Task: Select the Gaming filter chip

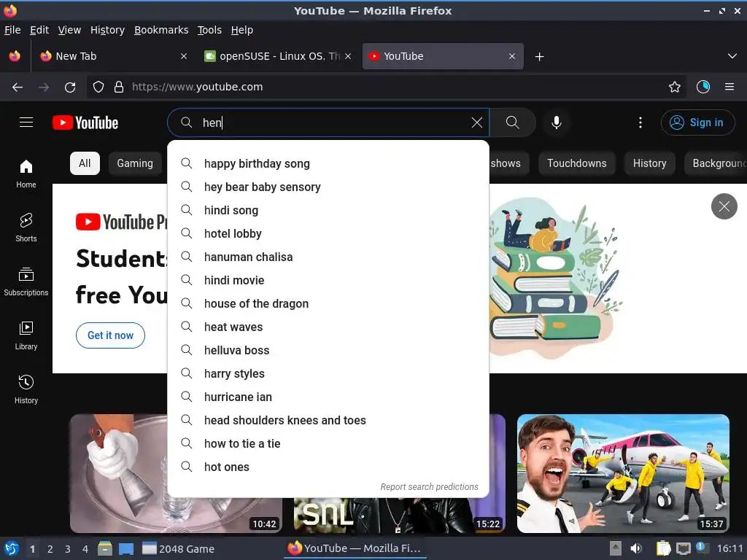Action: [135, 163]
